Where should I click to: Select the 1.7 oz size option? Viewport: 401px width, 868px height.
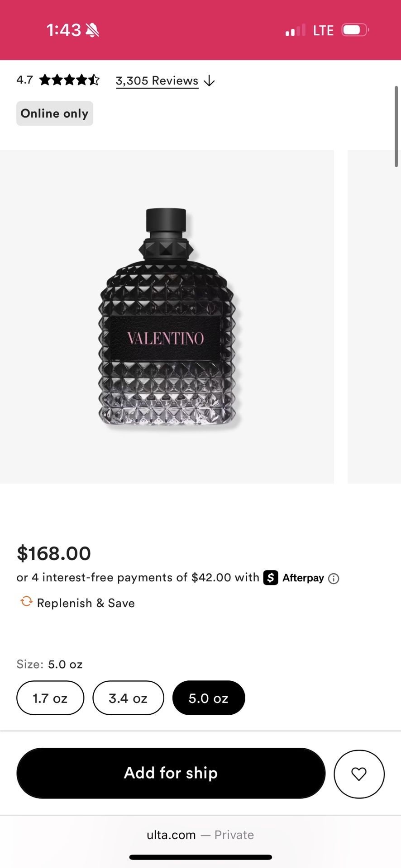tap(50, 698)
